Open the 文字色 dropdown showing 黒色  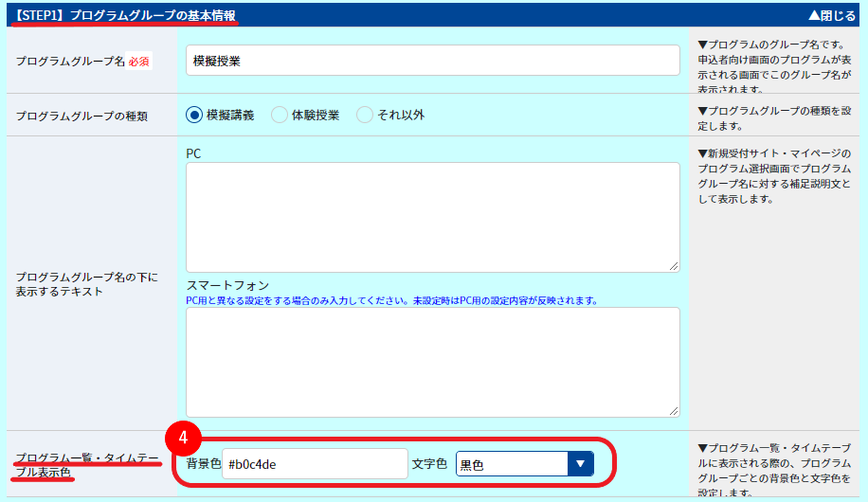coord(525,464)
